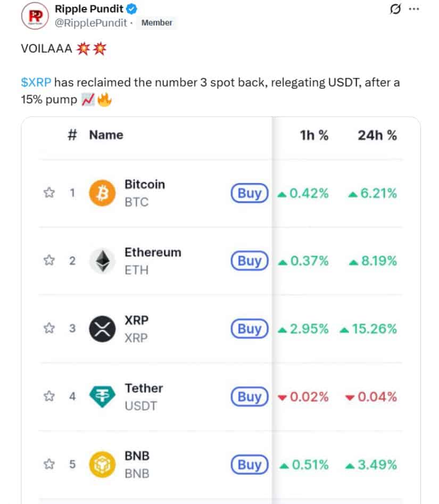
Task: Sort by the 1h % column header
Action: [x=314, y=135]
